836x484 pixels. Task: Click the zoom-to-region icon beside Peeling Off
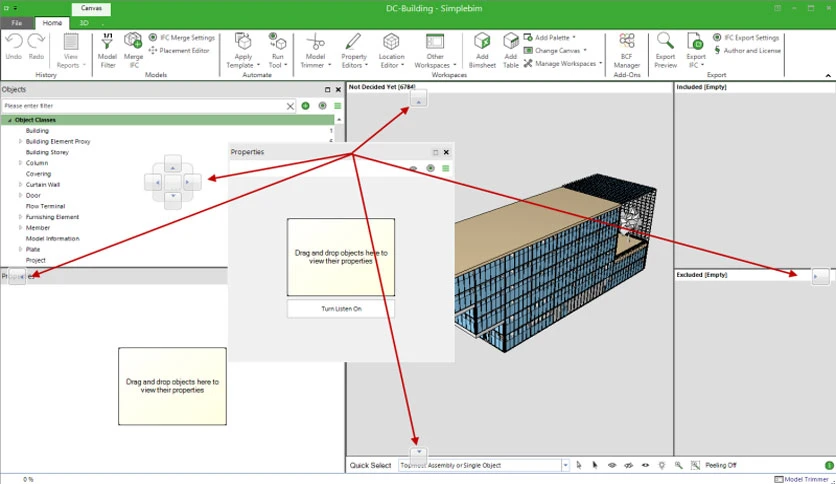pos(695,465)
